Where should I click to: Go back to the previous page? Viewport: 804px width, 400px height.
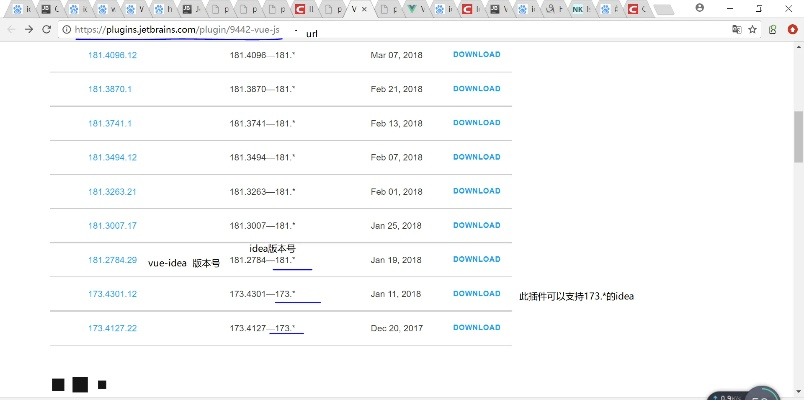tap(11, 30)
